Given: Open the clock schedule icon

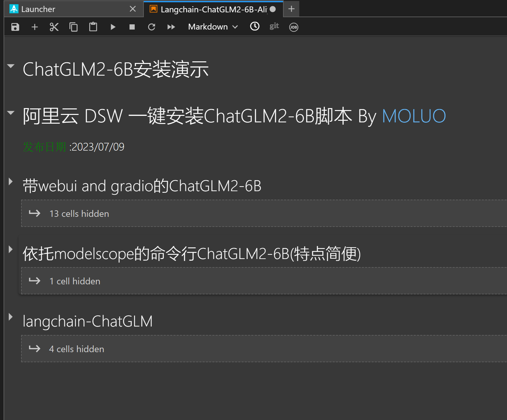Looking at the screenshot, I should [x=255, y=27].
